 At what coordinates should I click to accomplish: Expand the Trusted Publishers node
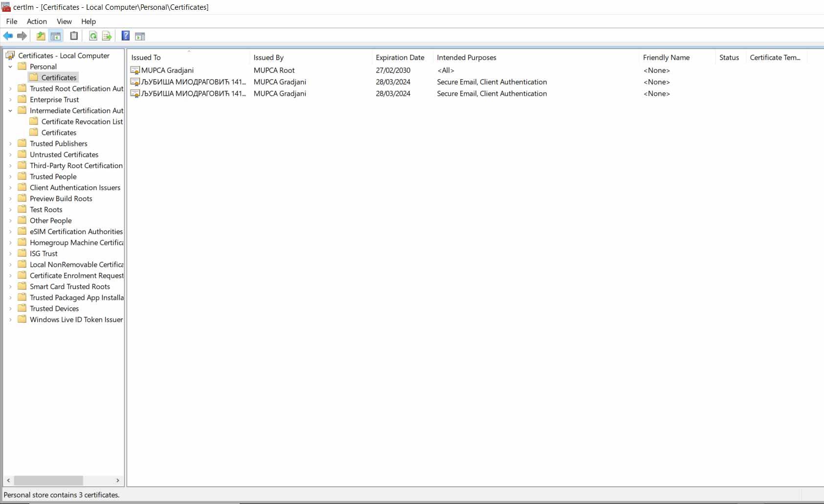click(10, 144)
